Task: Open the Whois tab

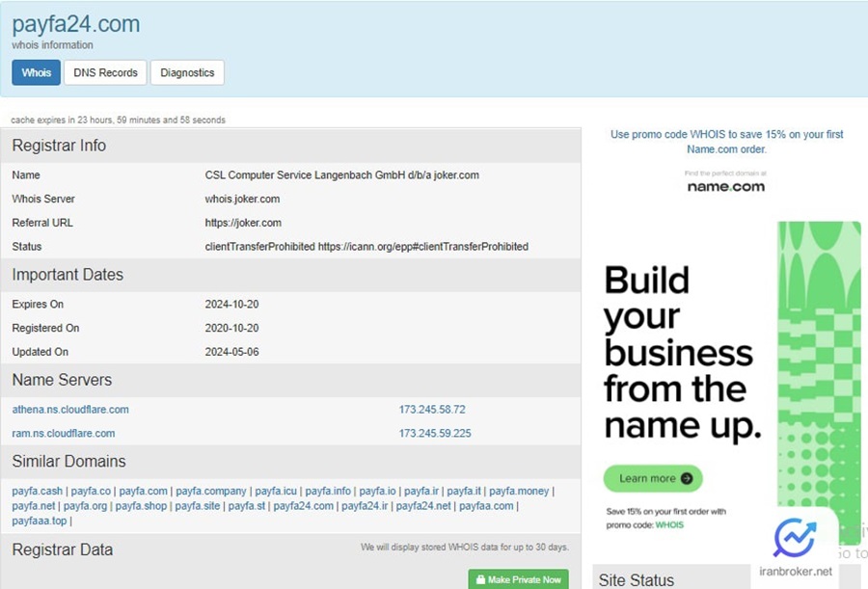Action: tap(36, 72)
